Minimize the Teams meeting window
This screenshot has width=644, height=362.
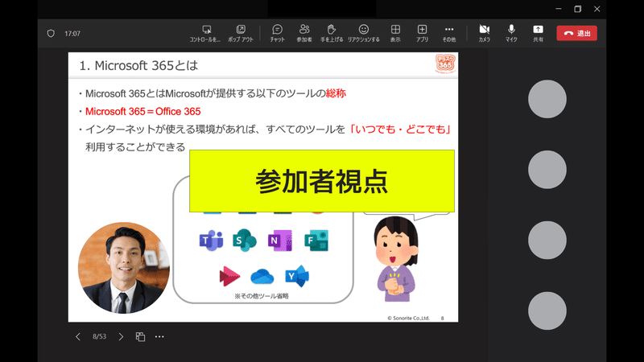point(559,9)
